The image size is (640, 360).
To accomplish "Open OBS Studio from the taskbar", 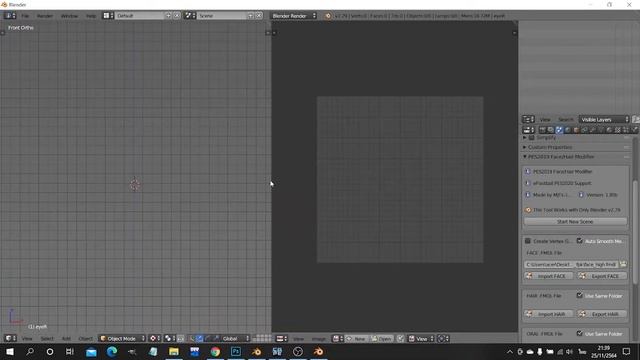I will point(298,351).
